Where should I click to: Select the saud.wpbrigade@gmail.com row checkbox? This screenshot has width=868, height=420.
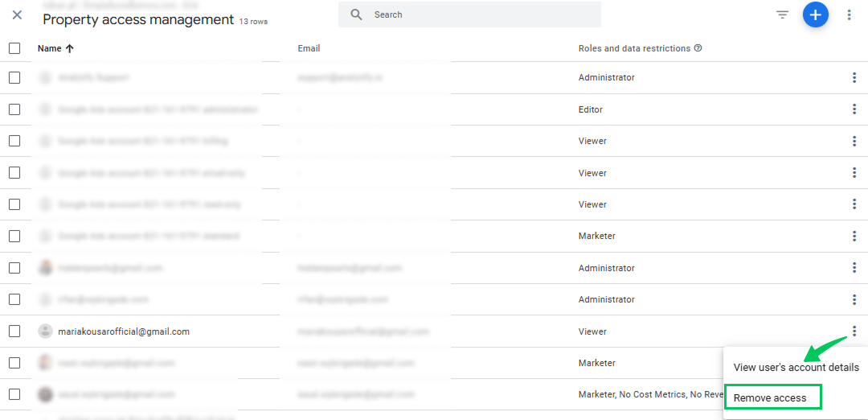pyautogui.click(x=14, y=394)
